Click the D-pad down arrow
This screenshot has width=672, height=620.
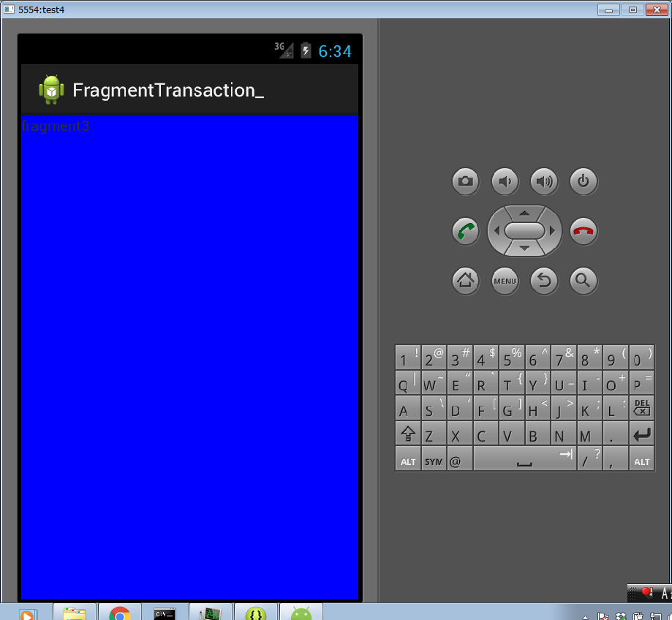[x=524, y=249]
